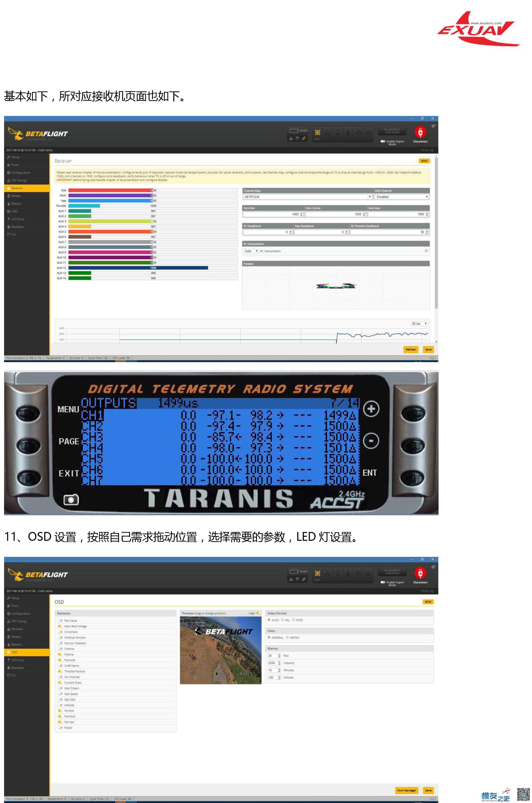Disable the Flytime OSD element
Screen dimensions: 532x803
pyautogui.click(x=60, y=654)
